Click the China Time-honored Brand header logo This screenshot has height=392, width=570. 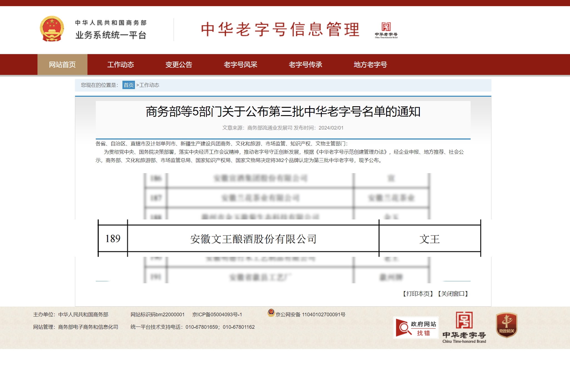click(386, 30)
